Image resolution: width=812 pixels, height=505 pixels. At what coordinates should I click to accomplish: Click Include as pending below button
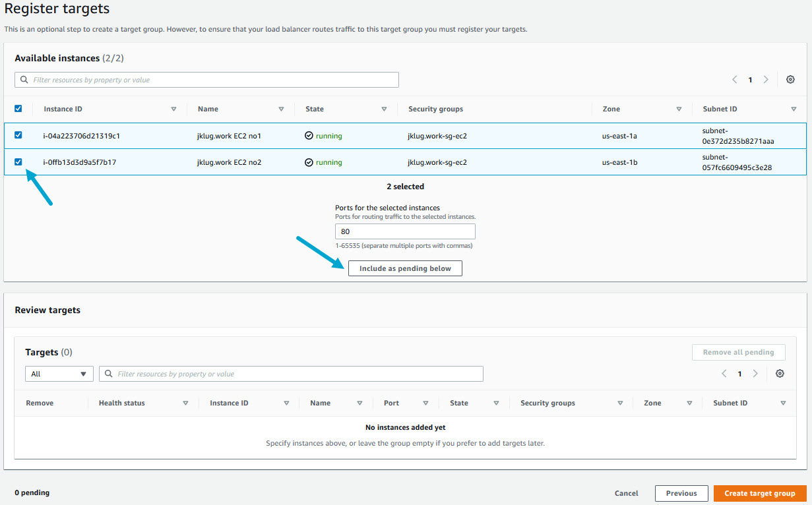405,268
